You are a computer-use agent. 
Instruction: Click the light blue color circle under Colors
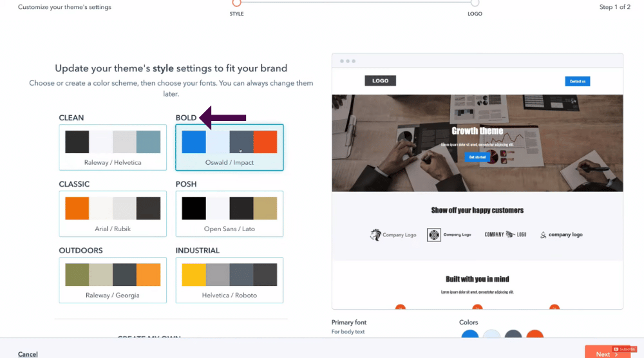(x=491, y=334)
